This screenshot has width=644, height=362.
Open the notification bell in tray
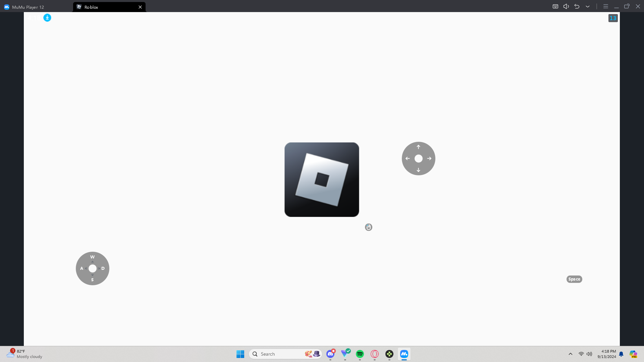click(x=621, y=354)
